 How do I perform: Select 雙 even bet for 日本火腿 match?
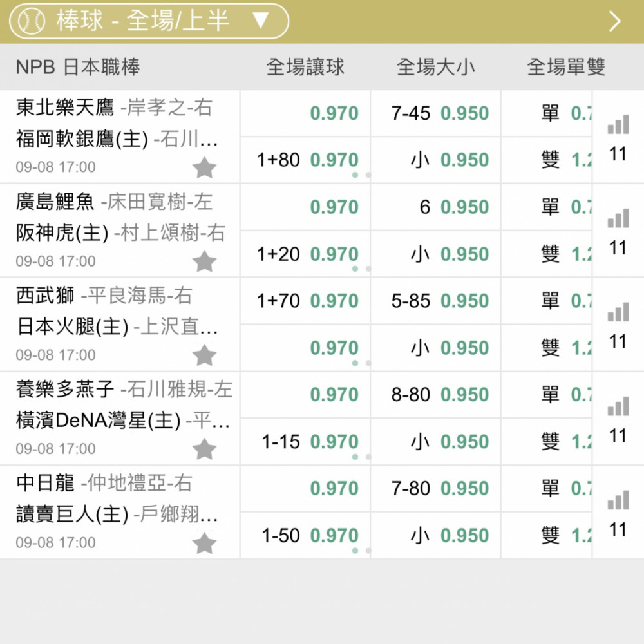547,348
